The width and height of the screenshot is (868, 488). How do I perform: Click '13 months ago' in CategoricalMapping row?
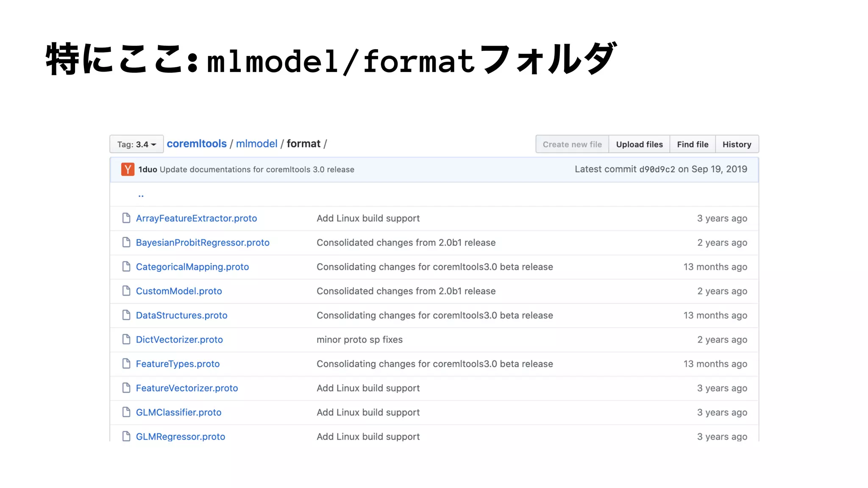715,267
